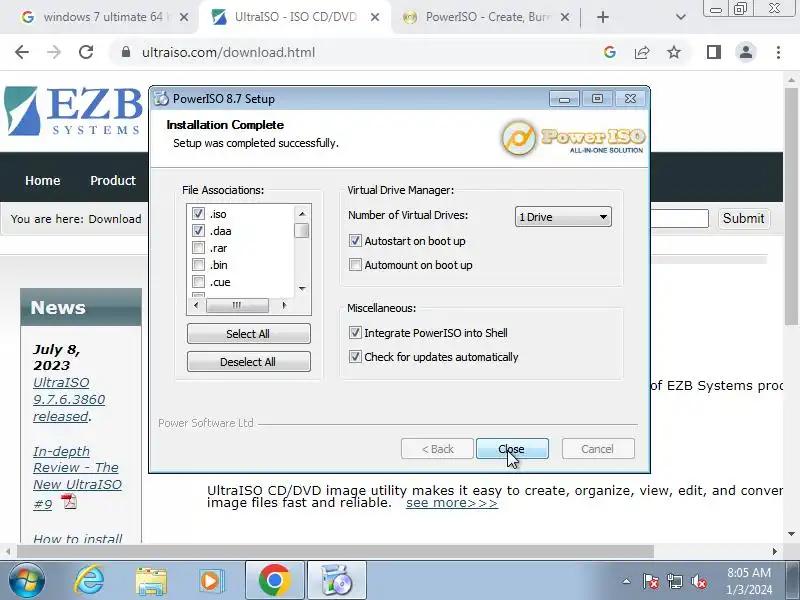Close the PowerISO browser tab
800x600 pixels.
tap(565, 17)
